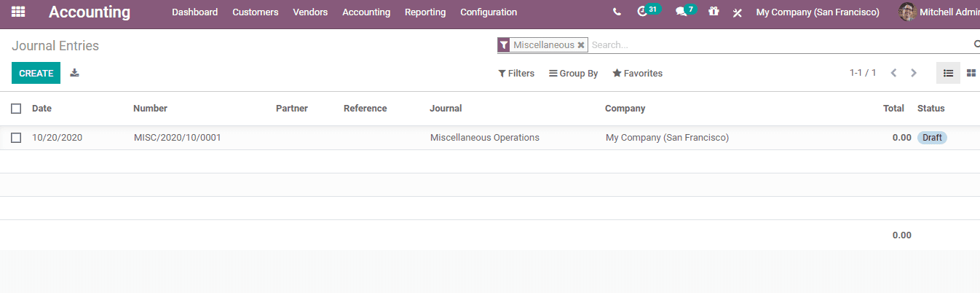Click the phone call icon

coord(617,12)
